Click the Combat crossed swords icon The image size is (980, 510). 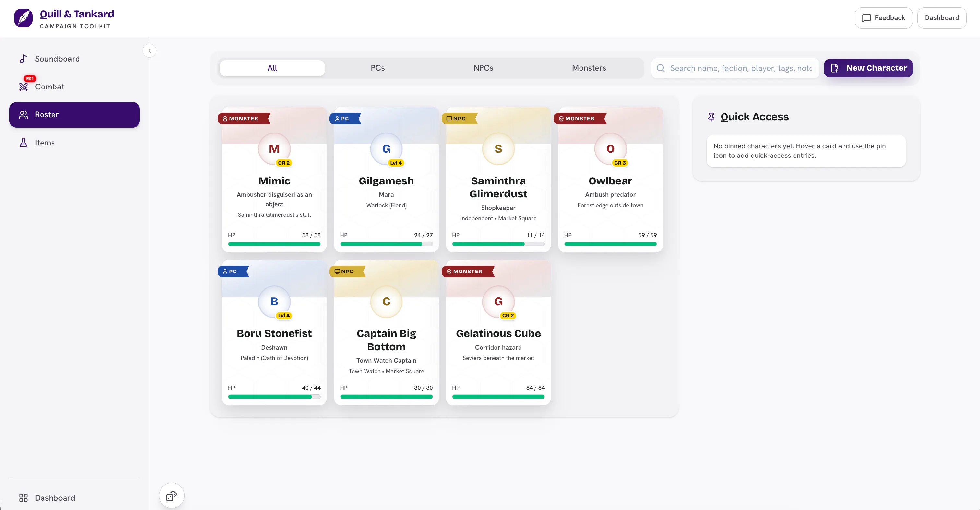click(23, 87)
